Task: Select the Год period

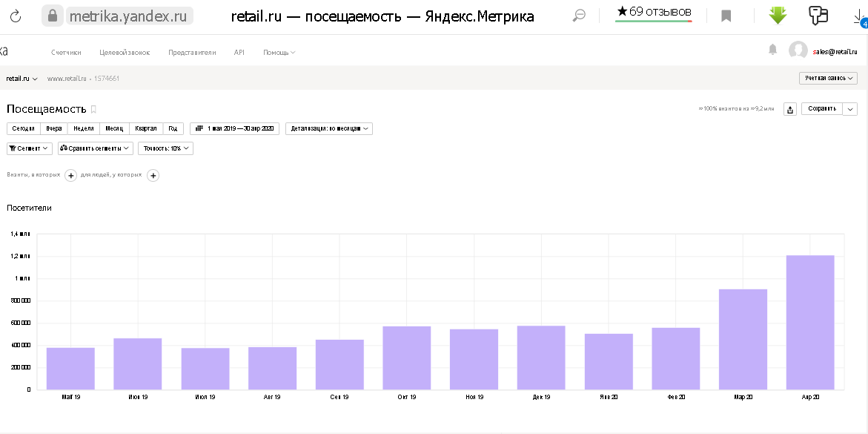Action: [x=173, y=128]
